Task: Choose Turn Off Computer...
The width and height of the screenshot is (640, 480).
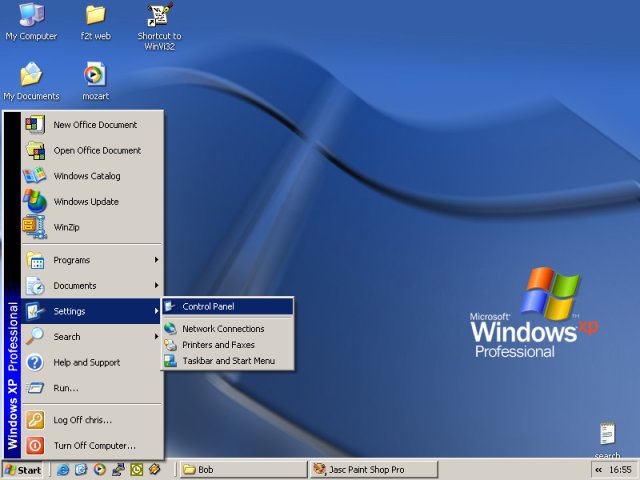Action: pos(92,445)
